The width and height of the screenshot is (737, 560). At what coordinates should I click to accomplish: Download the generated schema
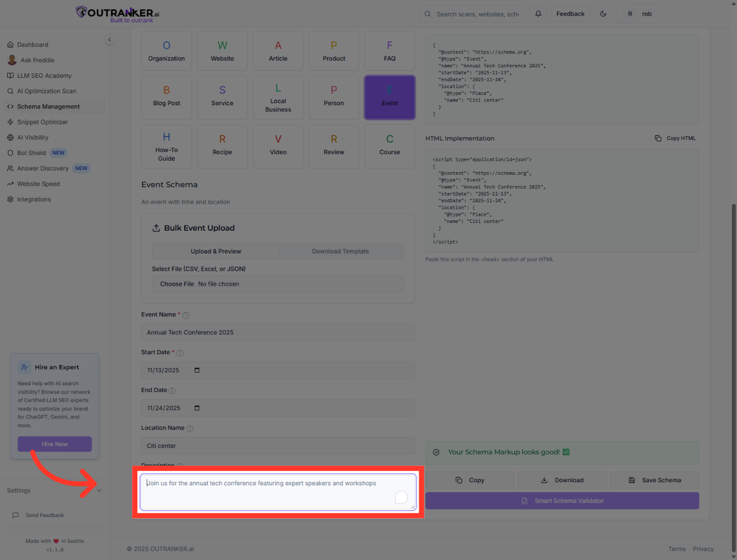[x=562, y=480]
